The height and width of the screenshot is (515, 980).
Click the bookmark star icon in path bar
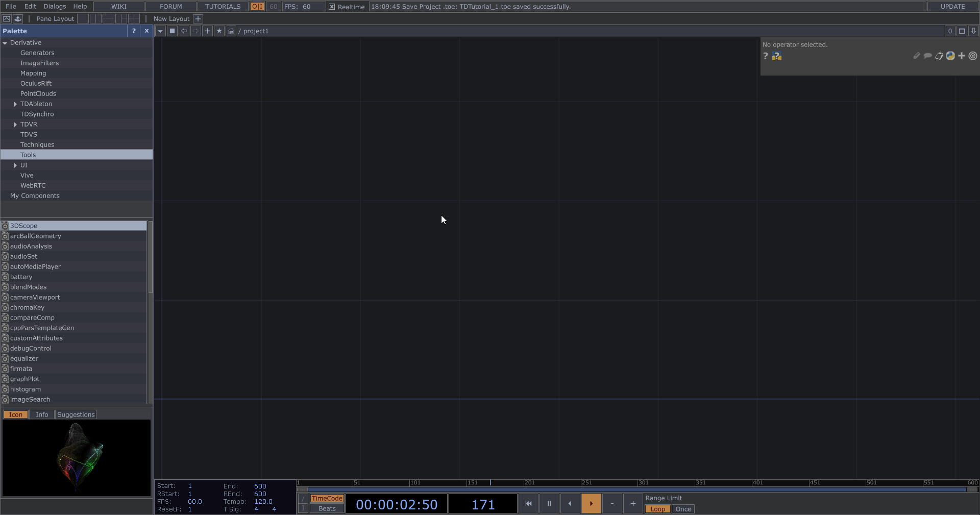[x=219, y=31]
